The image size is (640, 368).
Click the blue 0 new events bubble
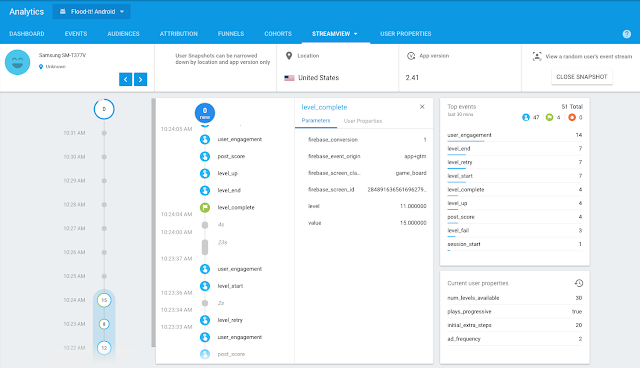[205, 113]
